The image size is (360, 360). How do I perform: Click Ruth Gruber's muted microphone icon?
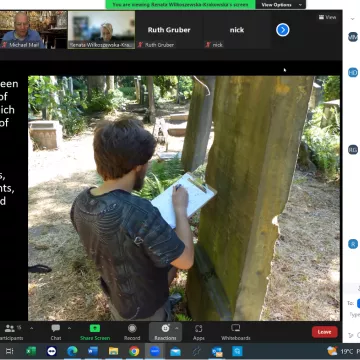(x=140, y=45)
